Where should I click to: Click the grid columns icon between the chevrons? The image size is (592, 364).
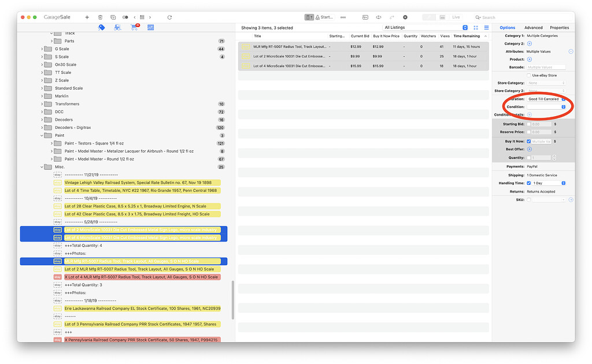[x=142, y=17]
